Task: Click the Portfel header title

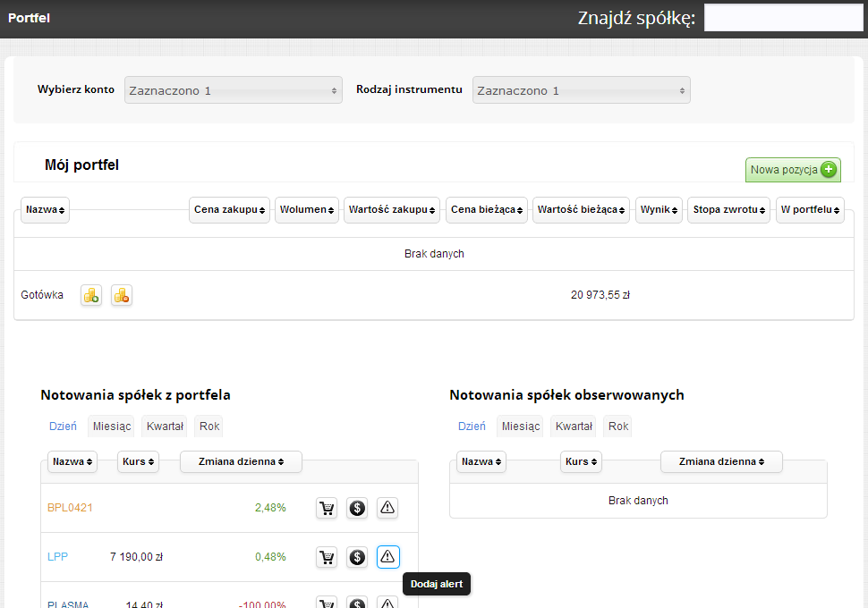Action: point(29,18)
